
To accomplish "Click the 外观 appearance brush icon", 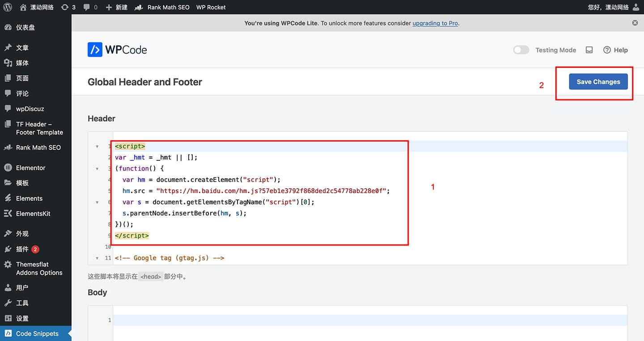I will [x=8, y=233].
